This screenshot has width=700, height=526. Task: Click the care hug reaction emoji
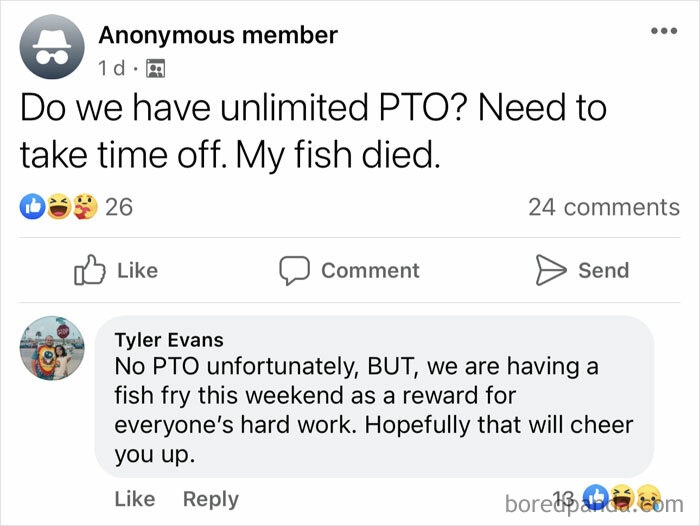pyautogui.click(x=85, y=207)
